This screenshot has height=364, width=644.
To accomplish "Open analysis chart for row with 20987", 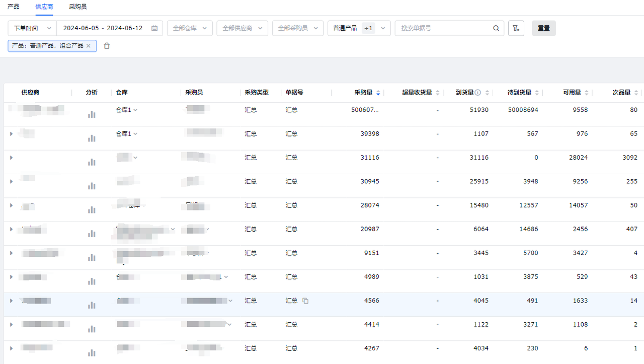I will [x=92, y=234].
